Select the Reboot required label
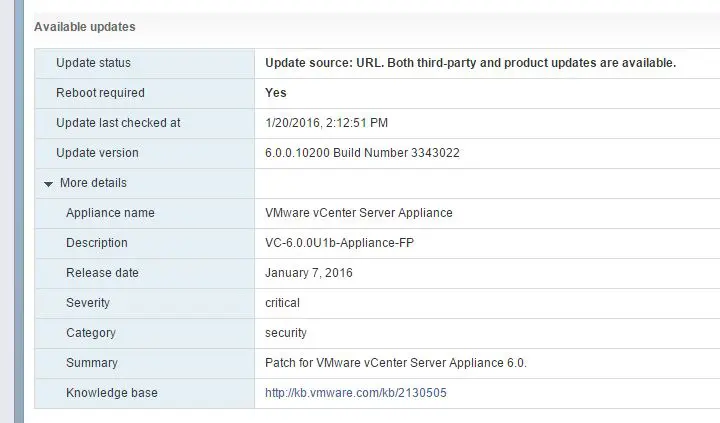This screenshot has width=720, height=423. click(x=100, y=93)
